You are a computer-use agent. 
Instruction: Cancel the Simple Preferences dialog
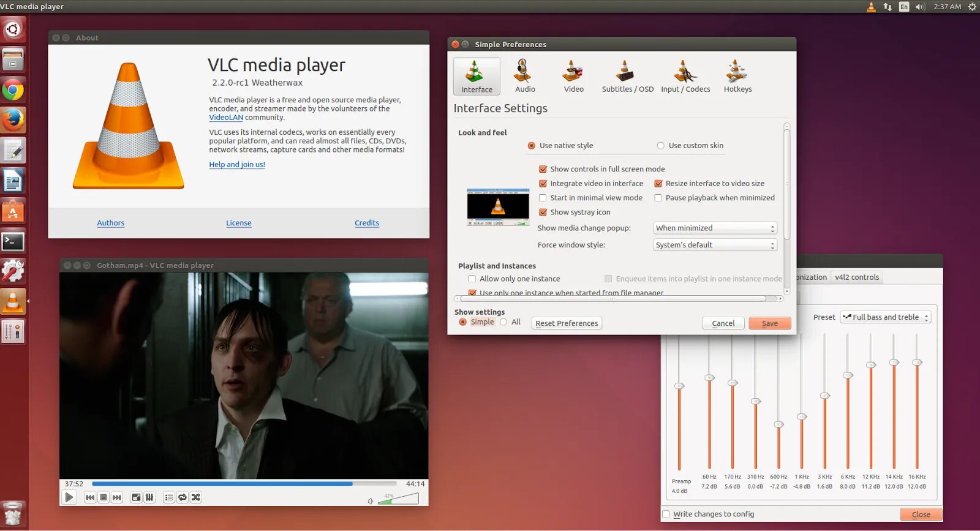(x=723, y=323)
